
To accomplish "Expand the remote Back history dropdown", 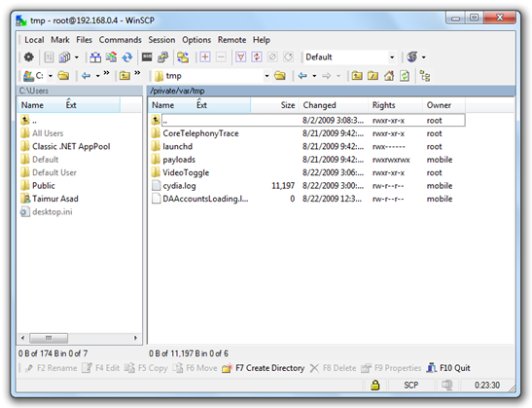I will (x=314, y=76).
